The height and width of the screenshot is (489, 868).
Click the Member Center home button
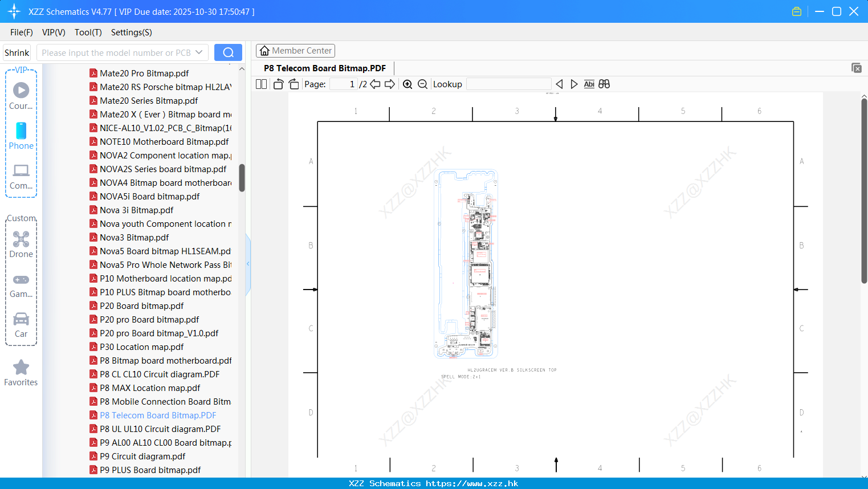295,51
